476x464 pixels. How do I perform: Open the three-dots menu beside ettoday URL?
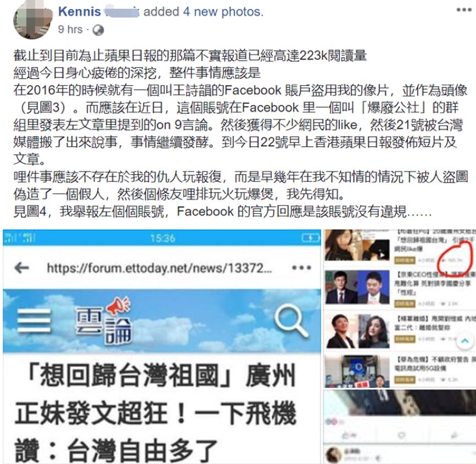(301, 268)
